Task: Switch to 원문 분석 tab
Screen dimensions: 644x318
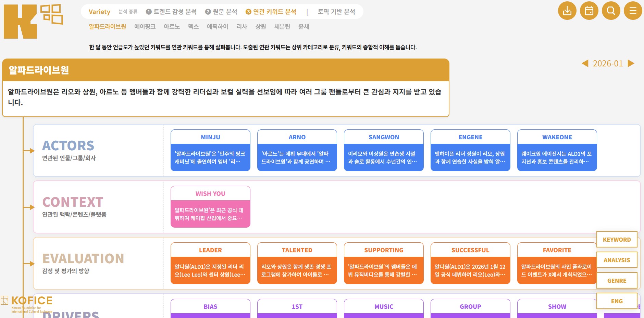Action: tap(221, 12)
